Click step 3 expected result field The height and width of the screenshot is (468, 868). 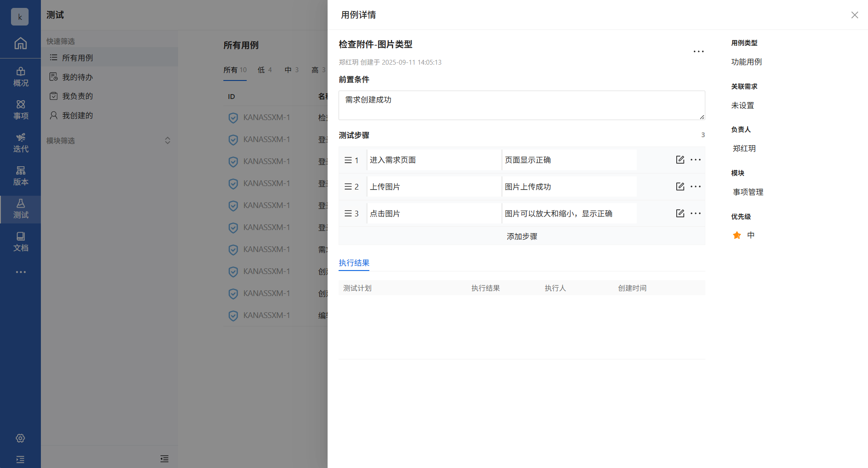click(x=569, y=214)
